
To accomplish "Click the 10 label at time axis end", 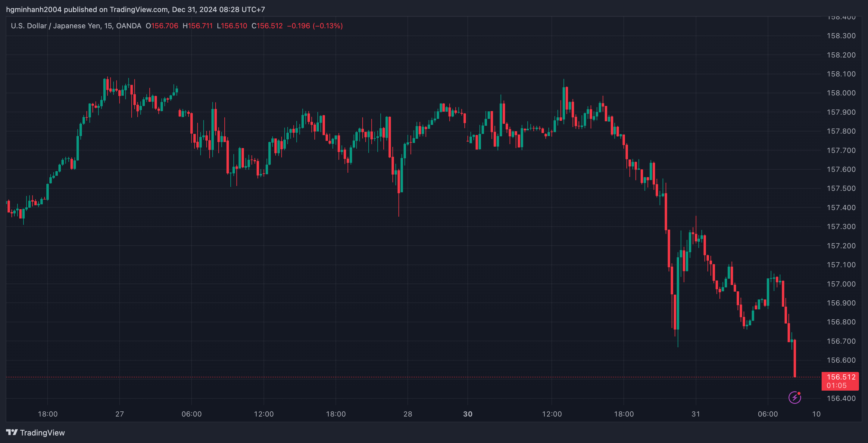I will (816, 414).
